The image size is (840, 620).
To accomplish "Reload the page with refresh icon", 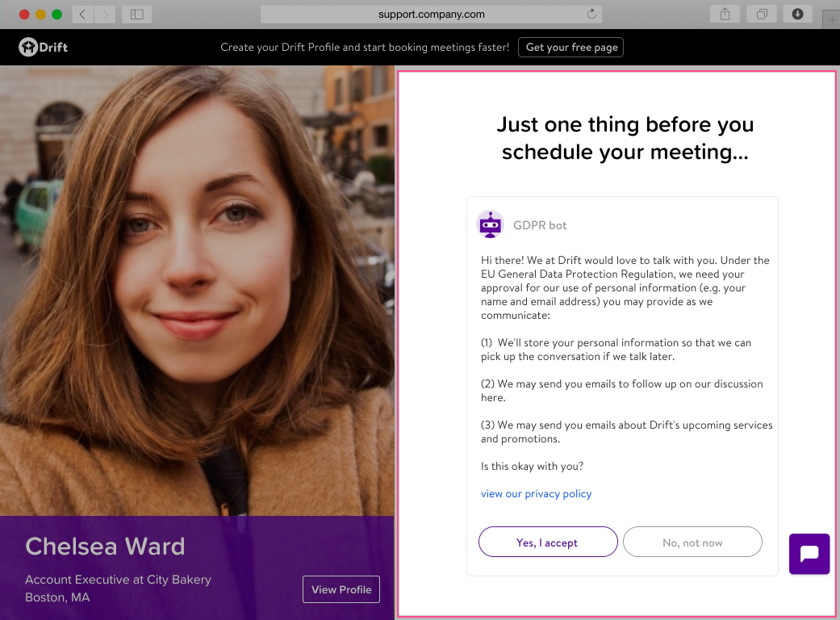I will pos(591,14).
